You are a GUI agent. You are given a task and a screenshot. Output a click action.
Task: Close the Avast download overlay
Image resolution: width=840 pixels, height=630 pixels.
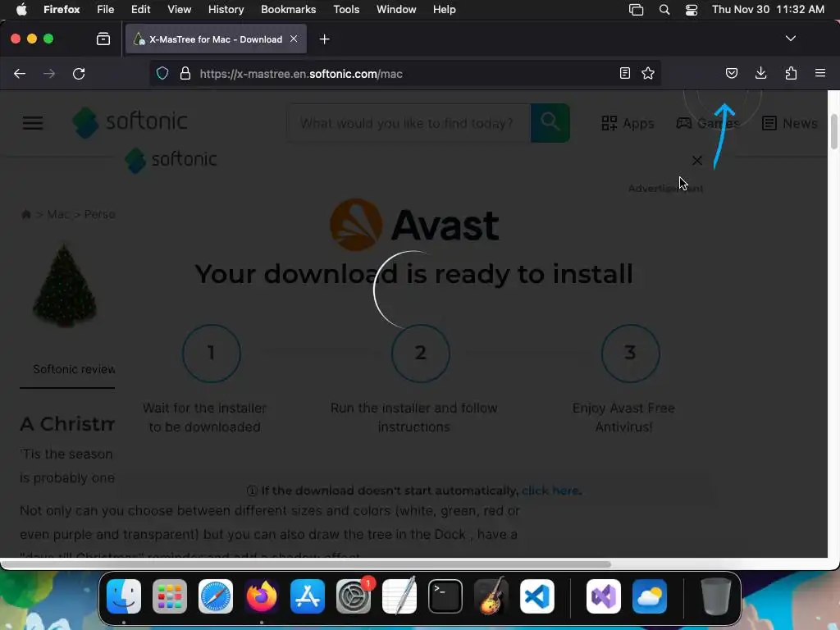(697, 160)
